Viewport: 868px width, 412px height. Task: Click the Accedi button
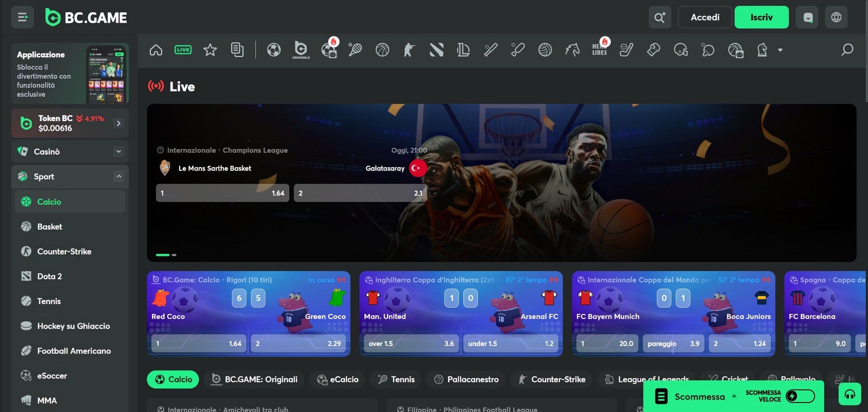pyautogui.click(x=705, y=17)
